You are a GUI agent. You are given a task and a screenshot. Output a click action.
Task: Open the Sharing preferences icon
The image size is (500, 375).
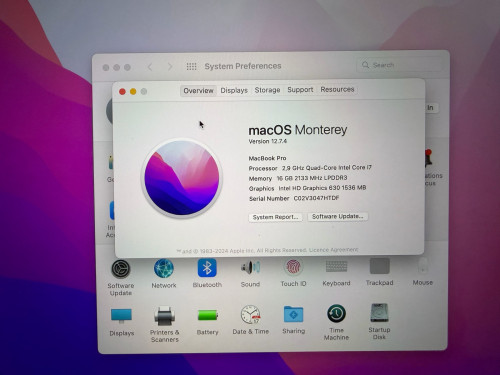293,314
